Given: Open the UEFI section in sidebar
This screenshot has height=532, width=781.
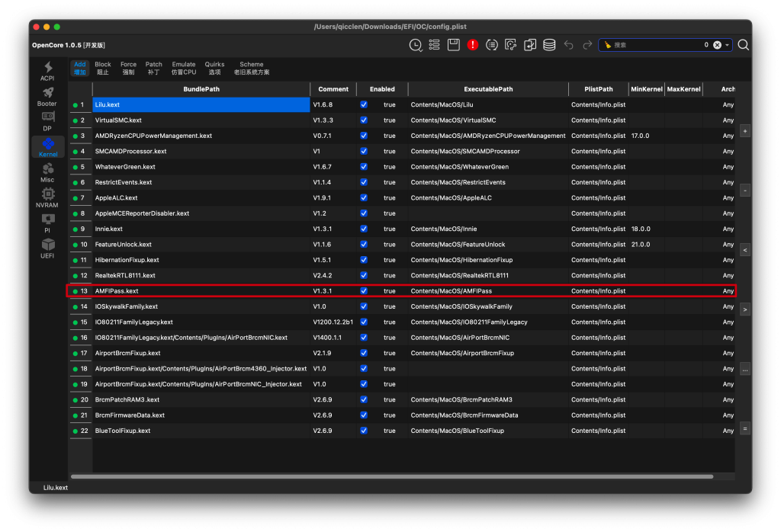Looking at the screenshot, I should [x=47, y=248].
